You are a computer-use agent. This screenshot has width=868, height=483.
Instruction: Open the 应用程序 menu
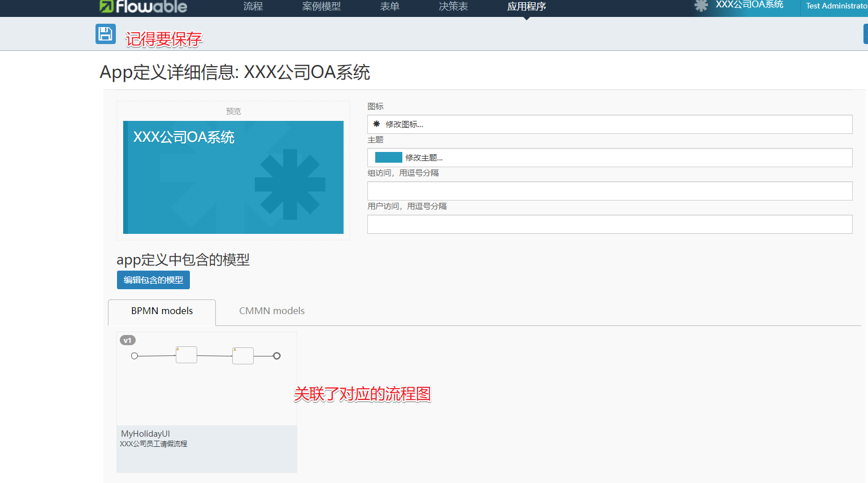click(x=527, y=6)
